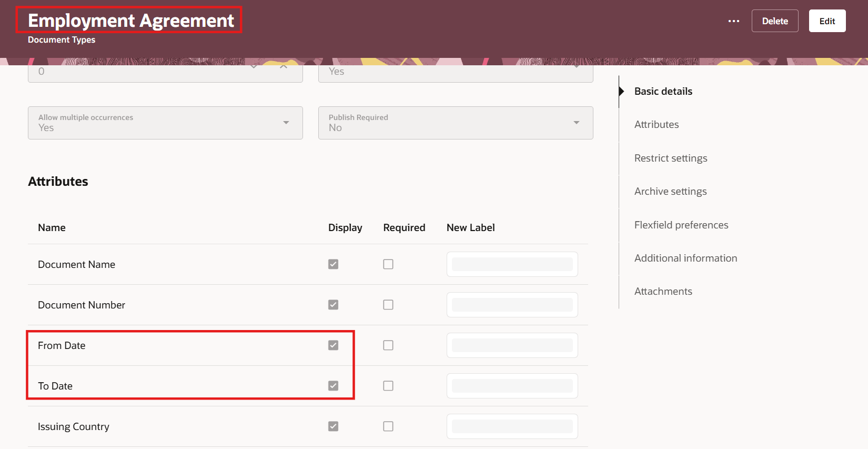The height and width of the screenshot is (449, 868).
Task: Click the Document Name attribute label
Action: (x=76, y=264)
